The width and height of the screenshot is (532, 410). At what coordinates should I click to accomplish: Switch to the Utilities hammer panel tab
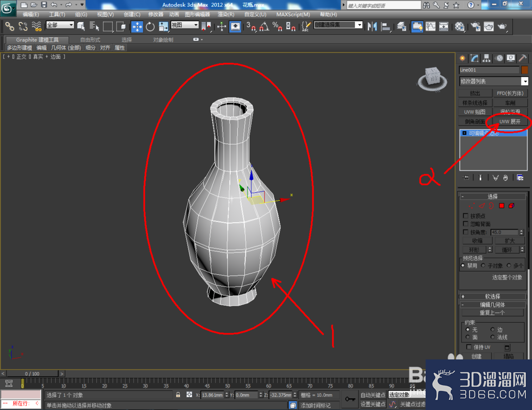(523, 58)
